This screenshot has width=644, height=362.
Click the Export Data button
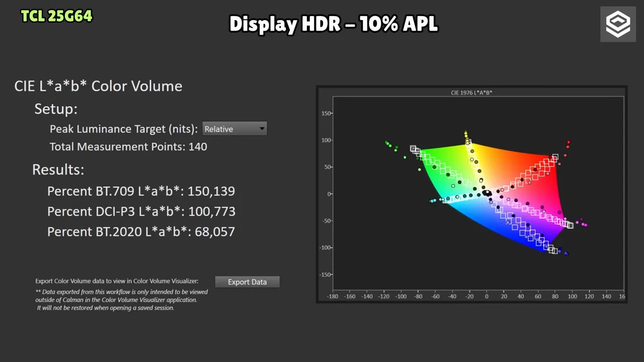247,282
